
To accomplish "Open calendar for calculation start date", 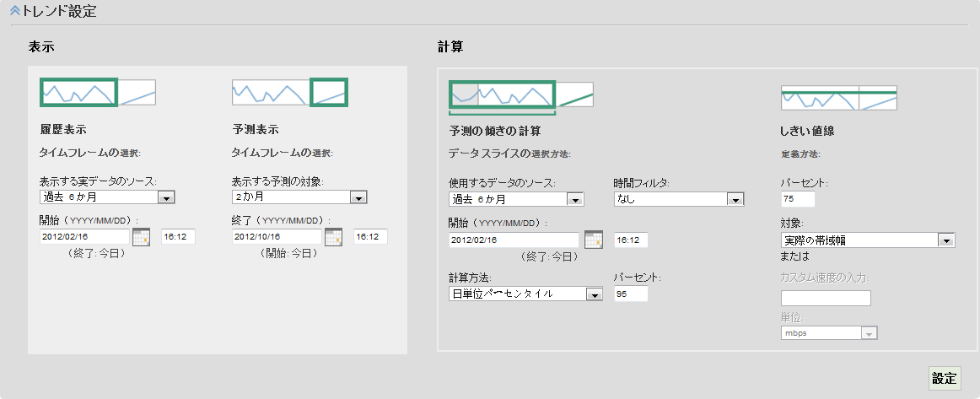I will pyautogui.click(x=594, y=240).
